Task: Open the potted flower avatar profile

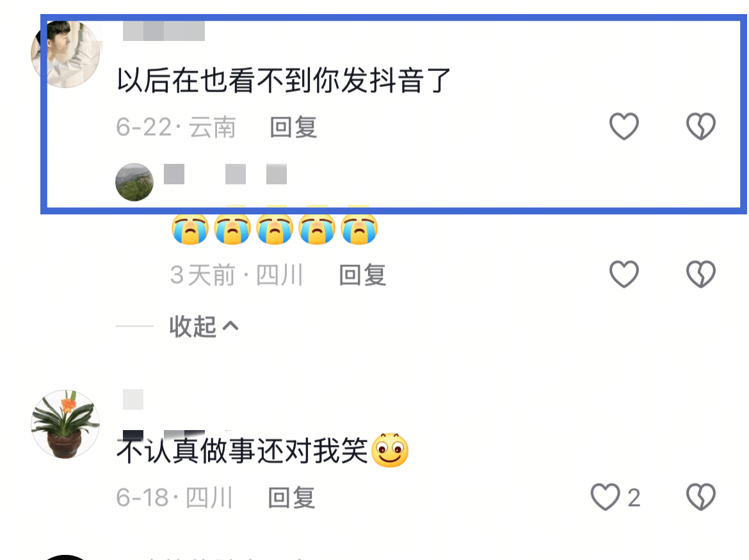Action: [65, 424]
